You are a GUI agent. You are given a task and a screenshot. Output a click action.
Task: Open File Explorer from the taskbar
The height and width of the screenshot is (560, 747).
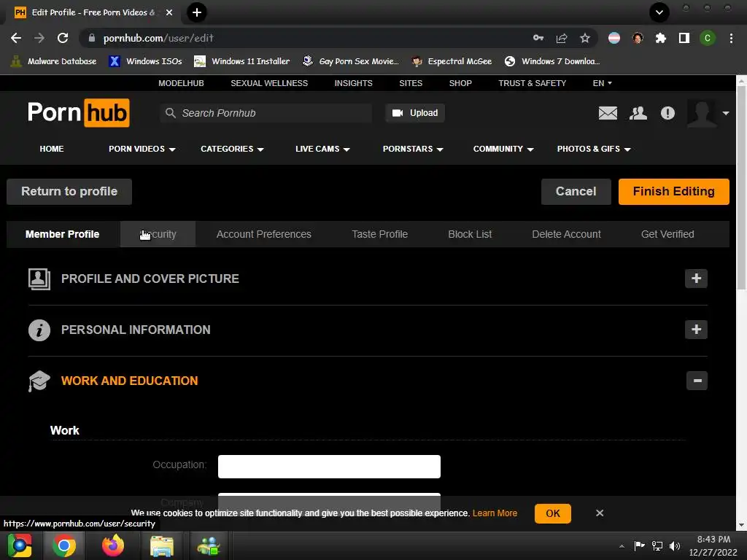click(162, 545)
